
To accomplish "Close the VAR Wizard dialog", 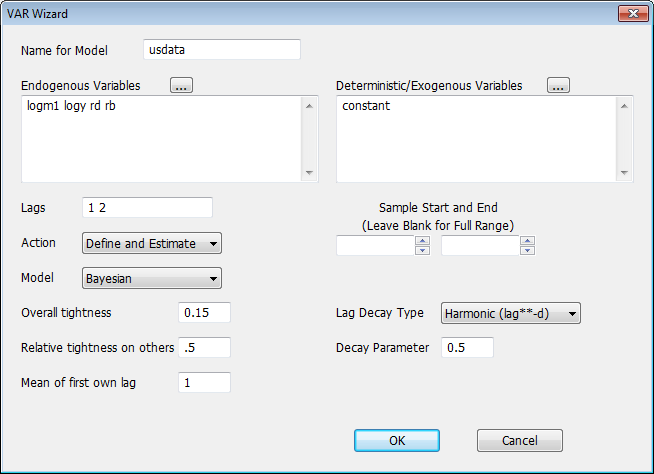I will point(630,15).
